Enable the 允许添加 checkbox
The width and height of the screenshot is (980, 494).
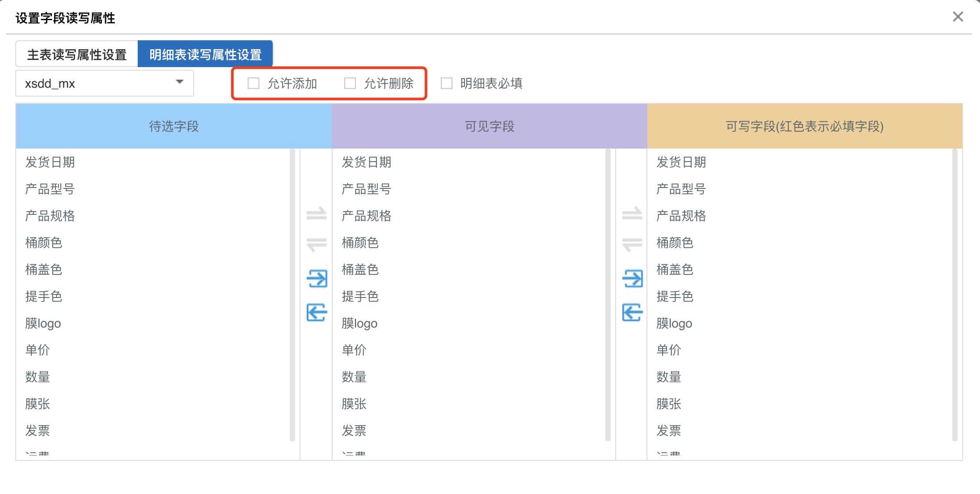tap(253, 83)
